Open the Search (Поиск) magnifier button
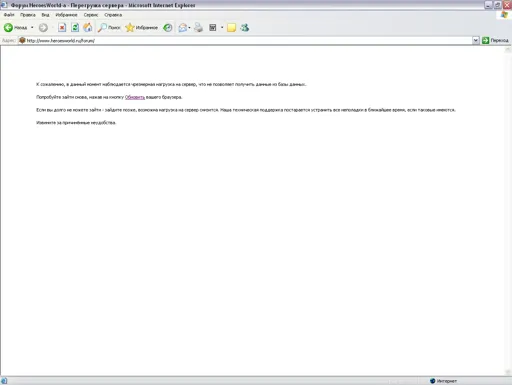 coord(109,28)
